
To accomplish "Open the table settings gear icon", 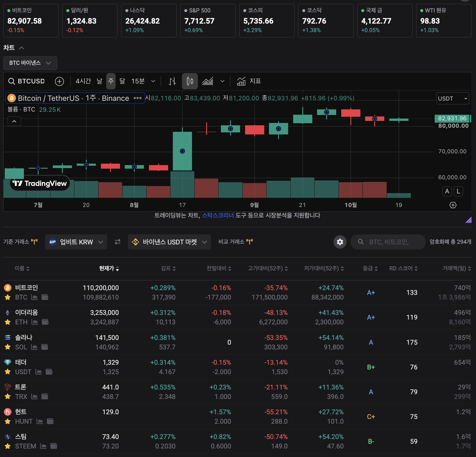I will pyautogui.click(x=340, y=242).
